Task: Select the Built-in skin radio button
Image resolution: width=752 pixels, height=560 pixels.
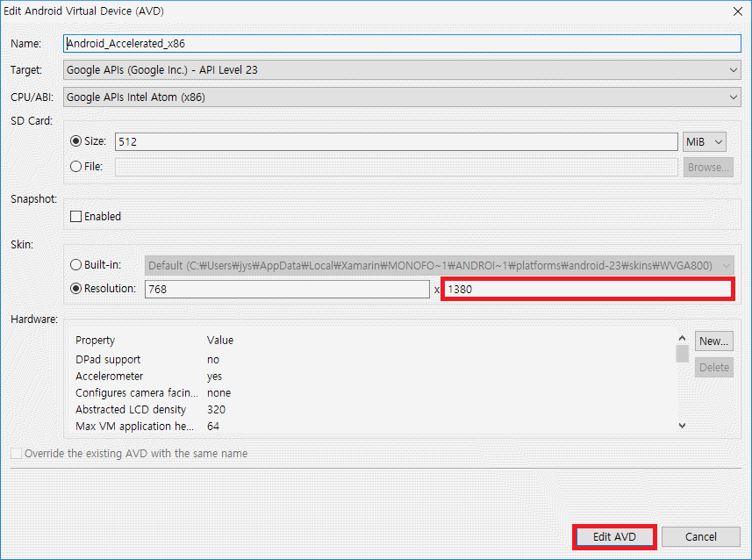Action: (75, 264)
